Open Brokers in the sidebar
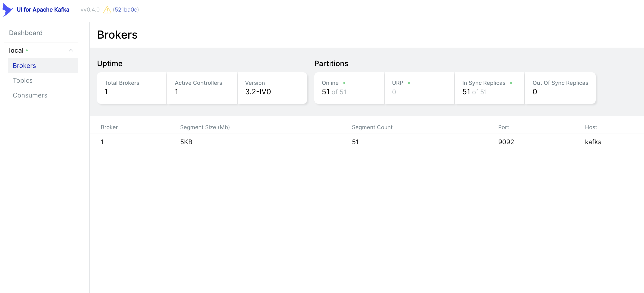Viewport: 644px width, 293px height. point(24,66)
